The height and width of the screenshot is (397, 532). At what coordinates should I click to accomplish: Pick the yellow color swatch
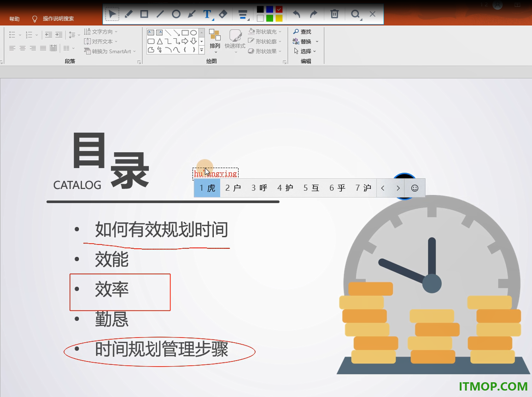tap(279, 18)
